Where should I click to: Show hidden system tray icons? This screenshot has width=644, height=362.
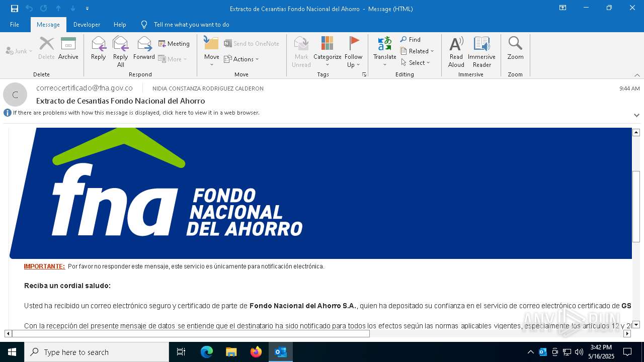(x=530, y=352)
